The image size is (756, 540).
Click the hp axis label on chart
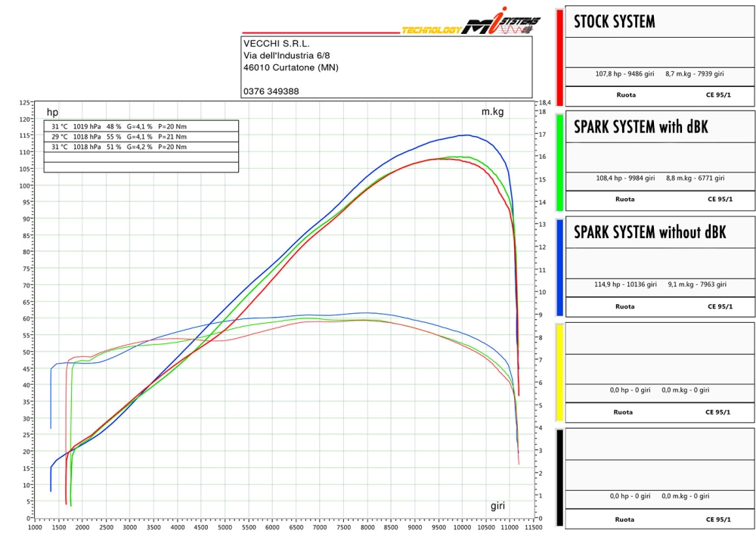(x=52, y=112)
